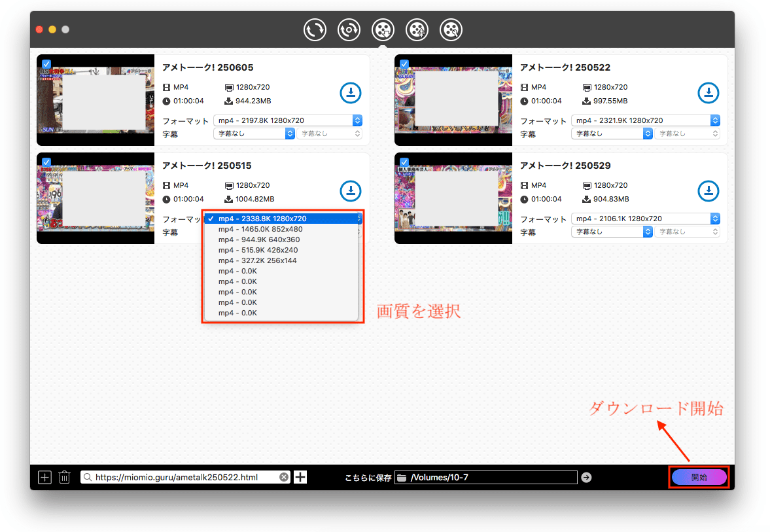Click the search magnifier icon in URL field
The image size is (770, 532).
pos(88,478)
